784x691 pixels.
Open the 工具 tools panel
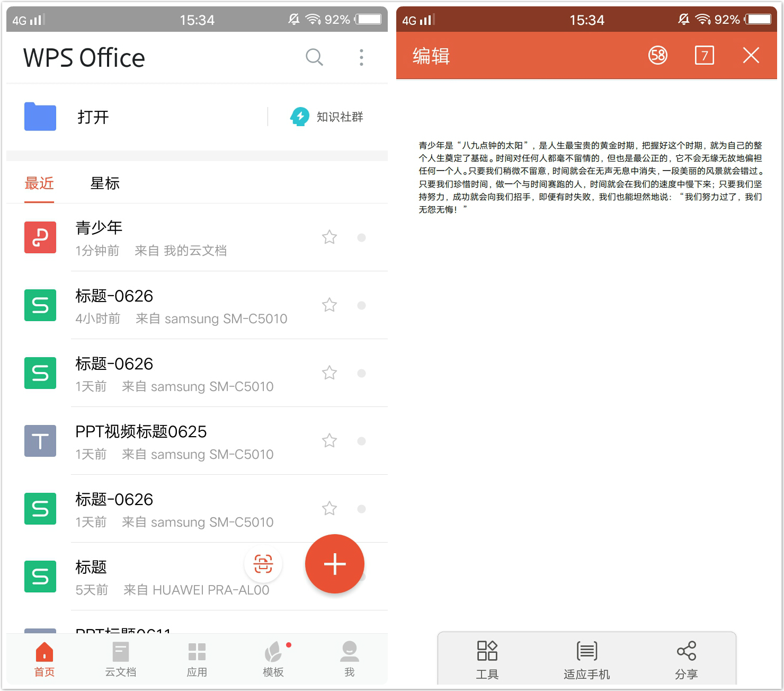pos(487,660)
